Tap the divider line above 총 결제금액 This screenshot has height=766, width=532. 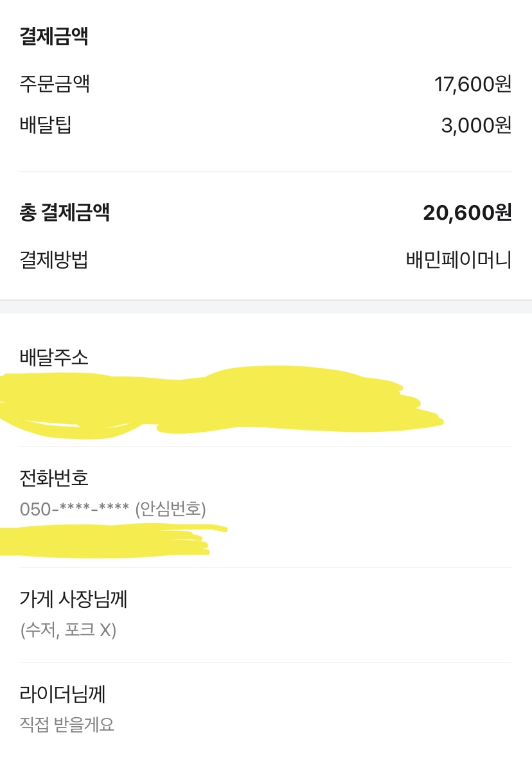pos(266,172)
